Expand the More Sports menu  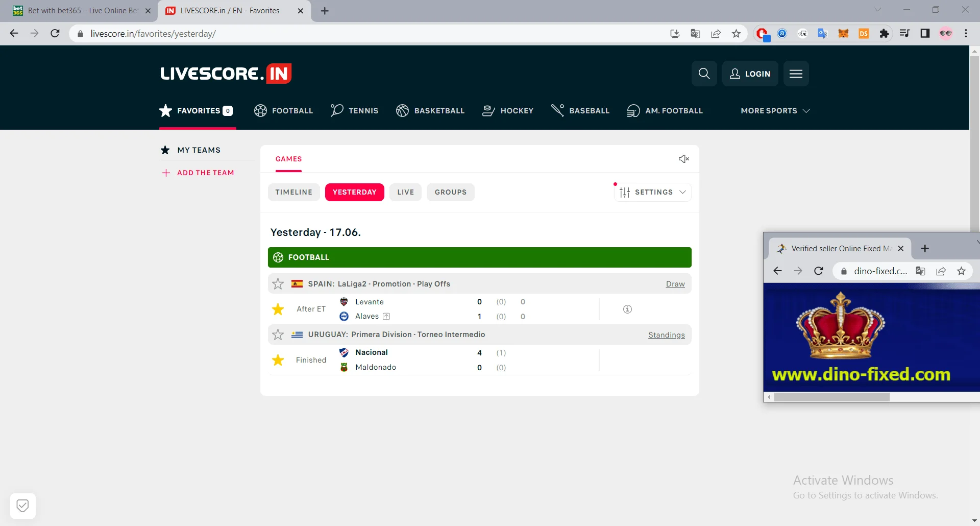[x=775, y=110]
